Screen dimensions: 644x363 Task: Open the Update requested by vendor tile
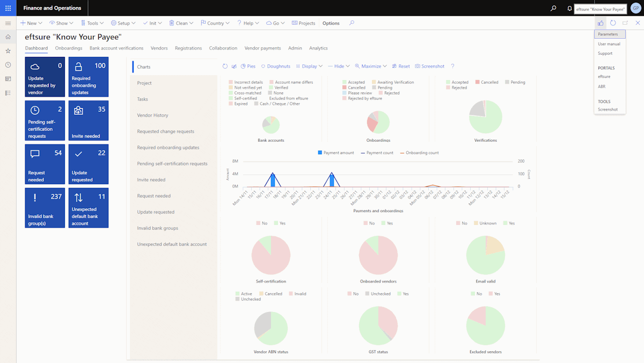pos(45,77)
